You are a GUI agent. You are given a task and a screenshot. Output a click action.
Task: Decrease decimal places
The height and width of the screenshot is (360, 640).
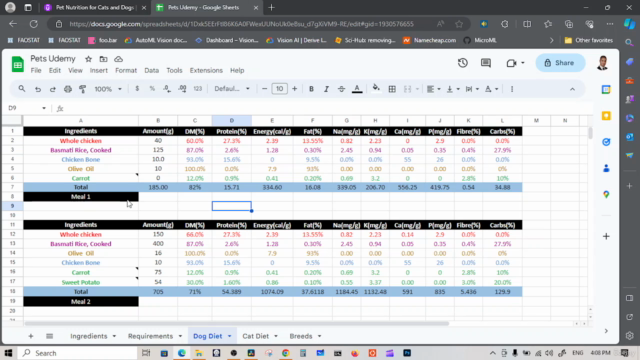tap(167, 89)
